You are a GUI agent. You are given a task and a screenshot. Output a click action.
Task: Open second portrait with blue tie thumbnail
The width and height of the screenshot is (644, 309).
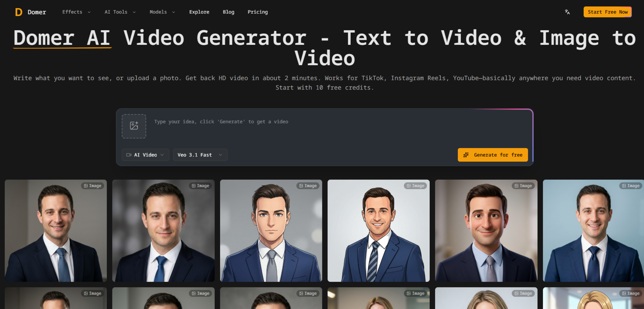click(x=163, y=231)
